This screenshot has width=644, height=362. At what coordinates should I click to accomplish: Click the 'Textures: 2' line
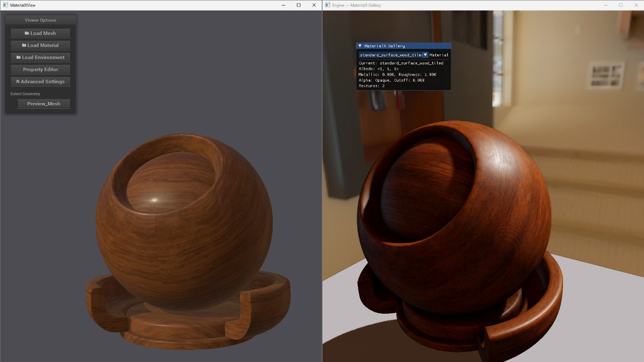371,86
